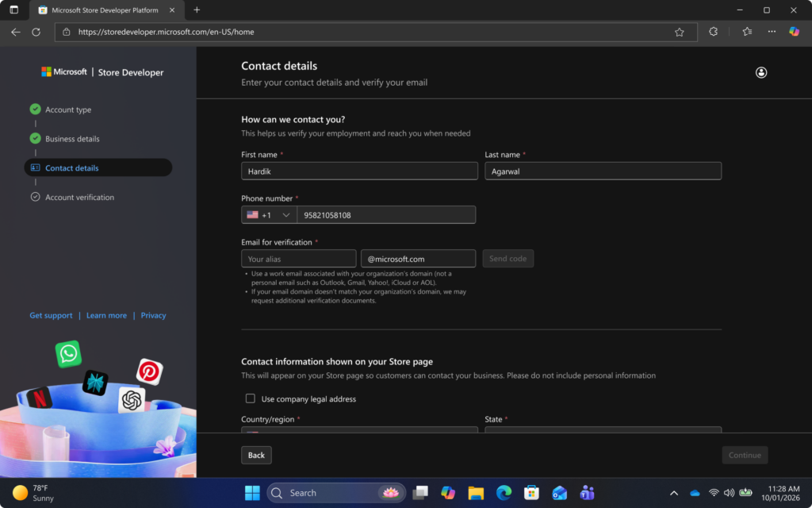Click the Your alias email field
Image resolution: width=812 pixels, height=508 pixels.
point(299,259)
